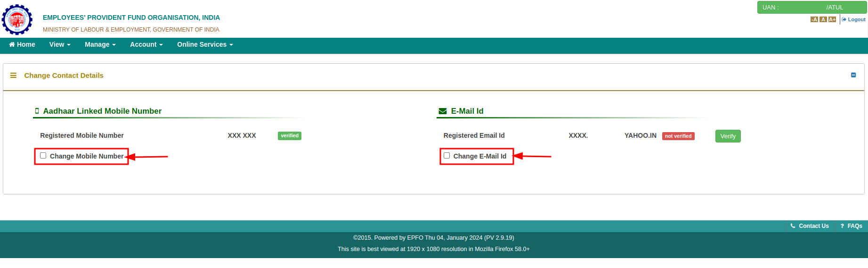Click the ©2015 Powered by EPFO text
The width and height of the screenshot is (868, 268).
[x=434, y=238]
